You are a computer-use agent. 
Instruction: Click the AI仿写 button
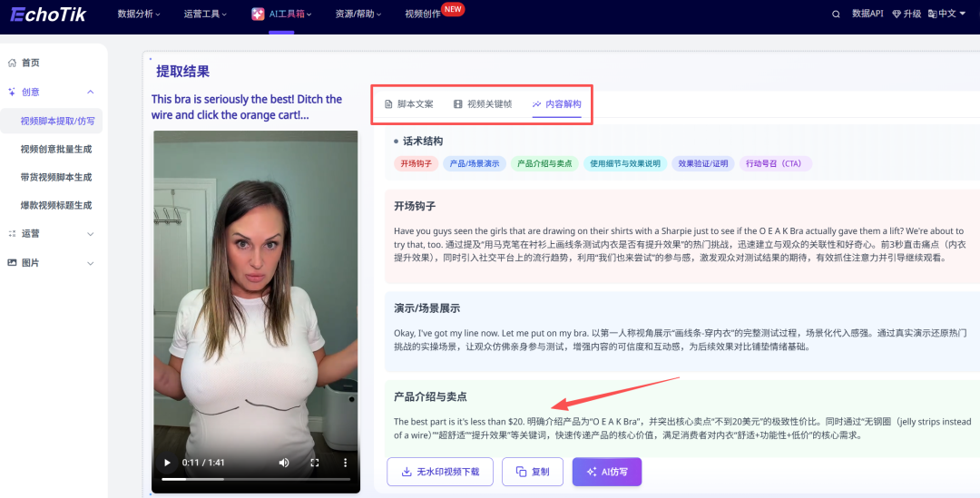click(x=606, y=472)
